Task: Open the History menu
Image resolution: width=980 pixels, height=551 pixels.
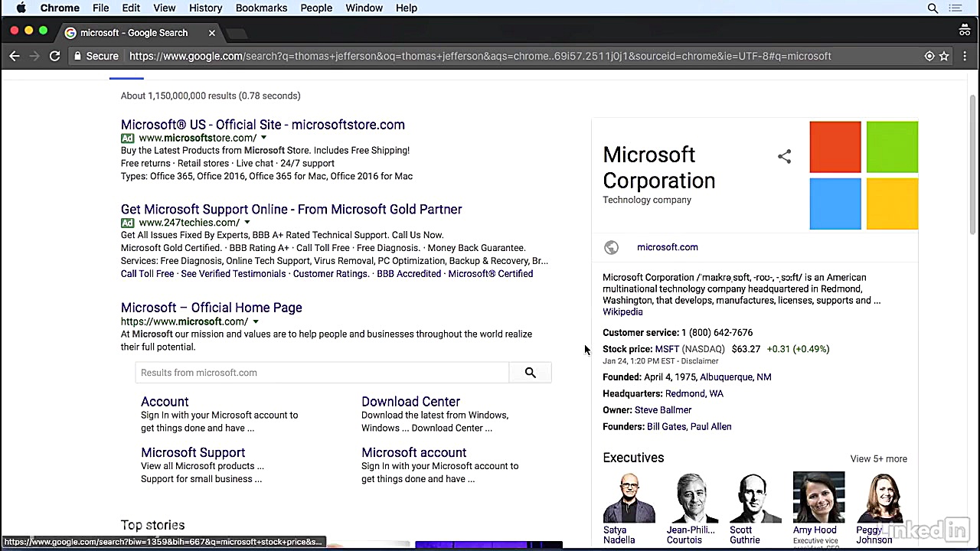Action: tap(205, 8)
